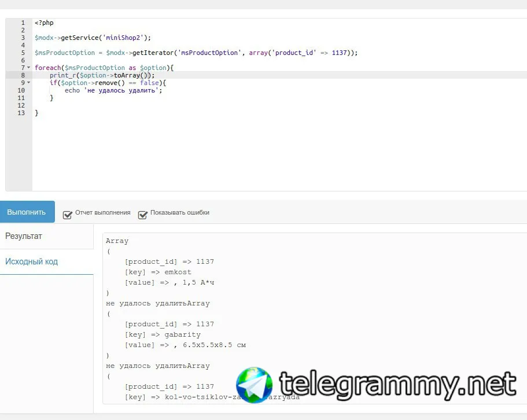Click line number 5 in the gutter
Image resolution: width=527 pixels, height=420 pixels.
(x=23, y=53)
